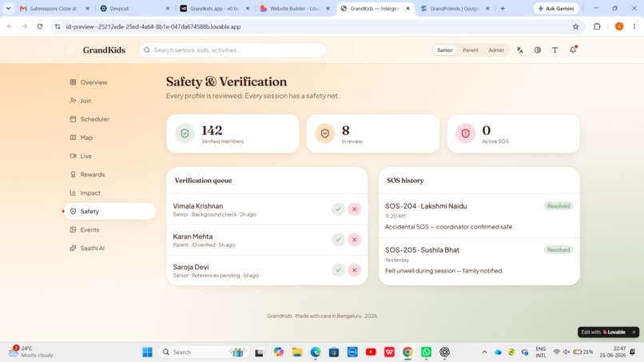The width and height of the screenshot is (644, 362).
Task: Click the text size T icon
Action: [555, 50]
